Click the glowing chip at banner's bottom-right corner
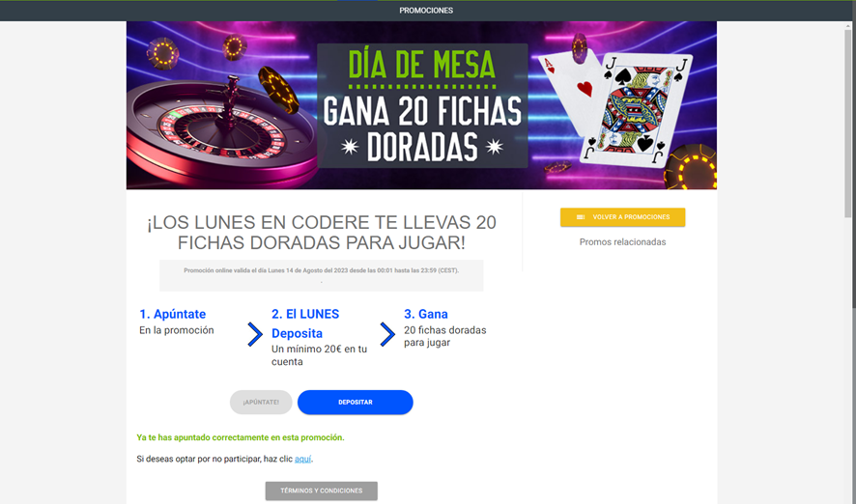The height and width of the screenshot is (504, 856). pyautogui.click(x=690, y=167)
